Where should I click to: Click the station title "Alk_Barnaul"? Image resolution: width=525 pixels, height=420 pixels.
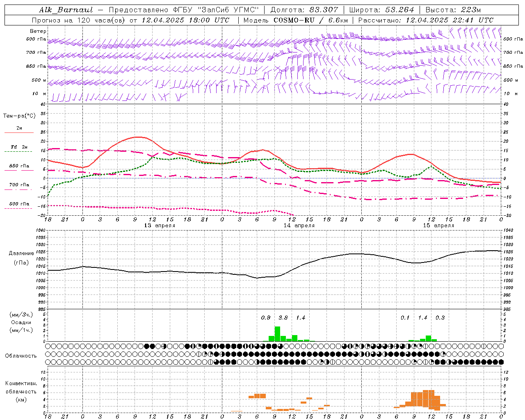coord(66,10)
